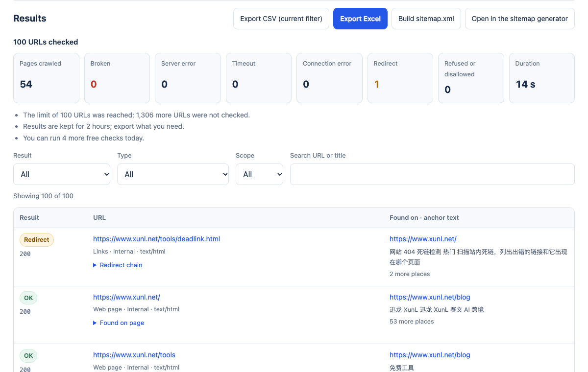588x372 pixels.
Task: Click Build sitemap.xml button
Action: tap(426, 19)
